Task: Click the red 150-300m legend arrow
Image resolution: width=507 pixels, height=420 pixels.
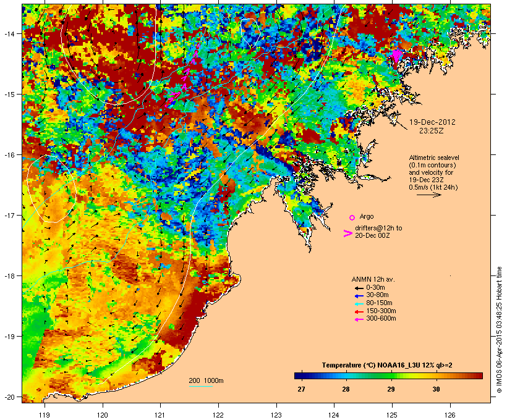Action: tap(359, 312)
